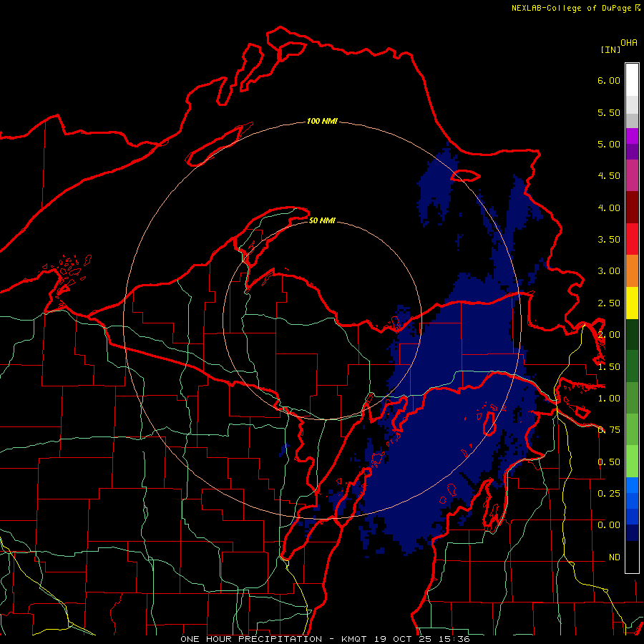Click the 50 NMI range ring label
The image size is (644, 644).
coord(322,221)
